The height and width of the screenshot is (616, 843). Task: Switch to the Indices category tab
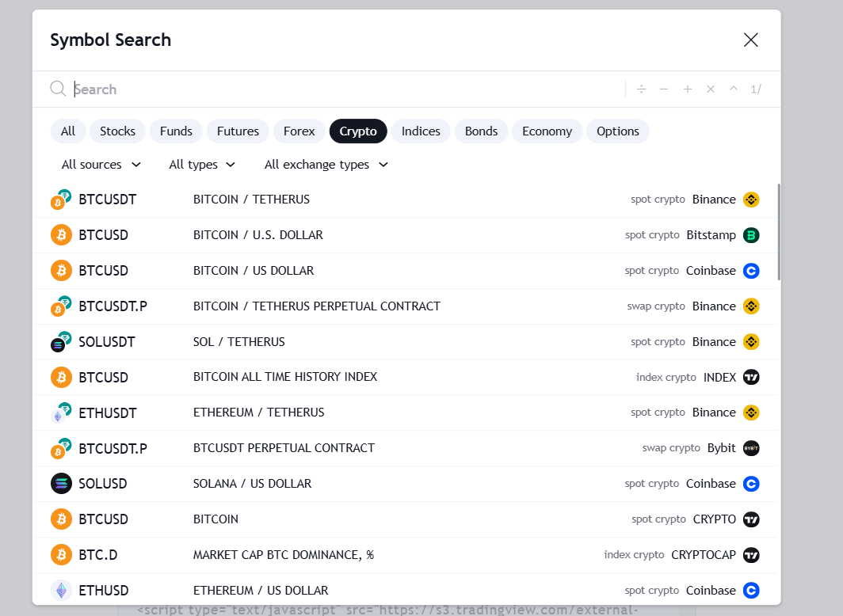(x=421, y=131)
